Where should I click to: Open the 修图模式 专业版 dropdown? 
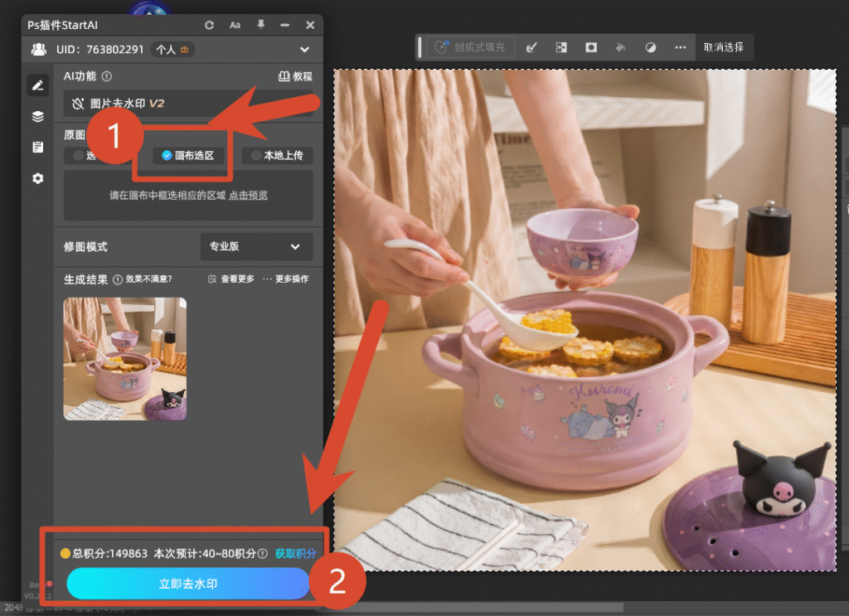coord(257,246)
